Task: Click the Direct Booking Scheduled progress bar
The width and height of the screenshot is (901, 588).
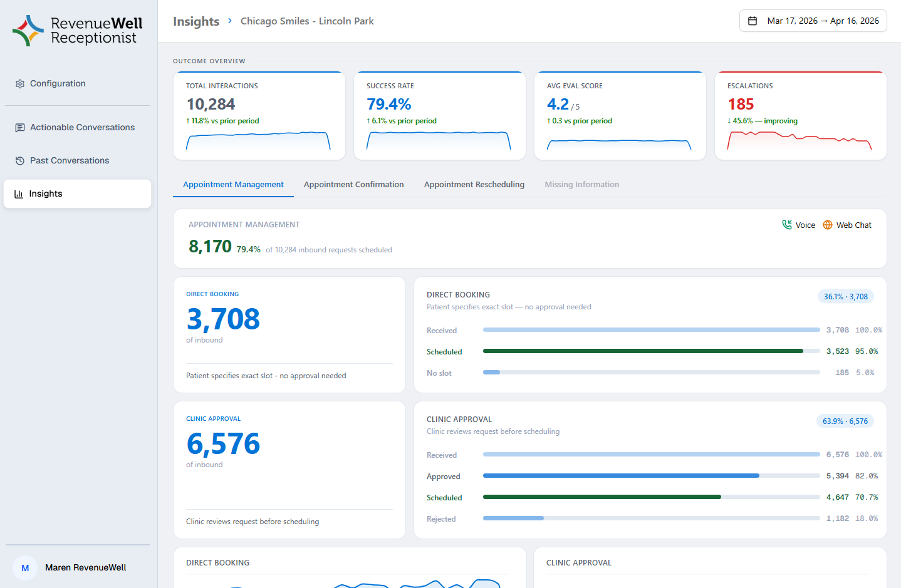Action: (x=643, y=351)
